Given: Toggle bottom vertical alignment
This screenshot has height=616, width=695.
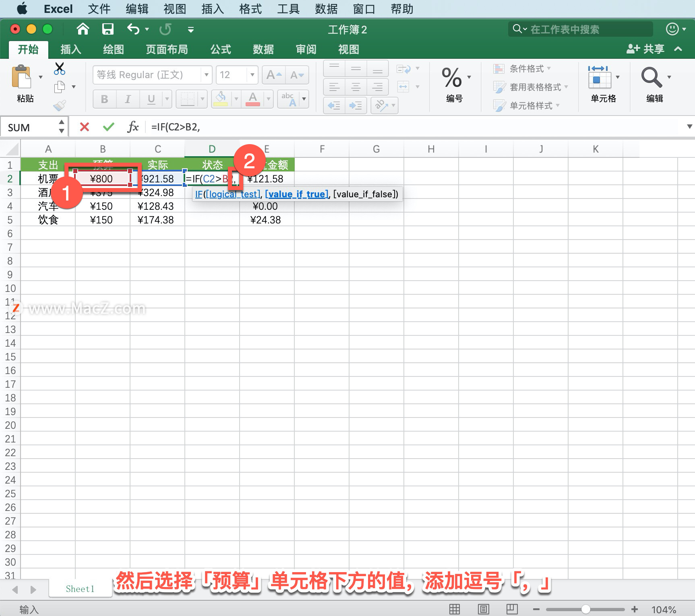Looking at the screenshot, I should [377, 69].
